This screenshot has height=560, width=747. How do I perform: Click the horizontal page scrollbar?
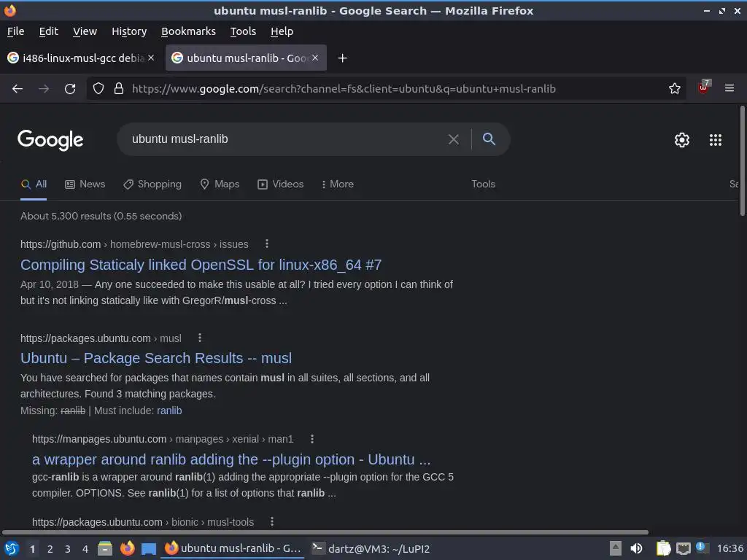(x=325, y=532)
